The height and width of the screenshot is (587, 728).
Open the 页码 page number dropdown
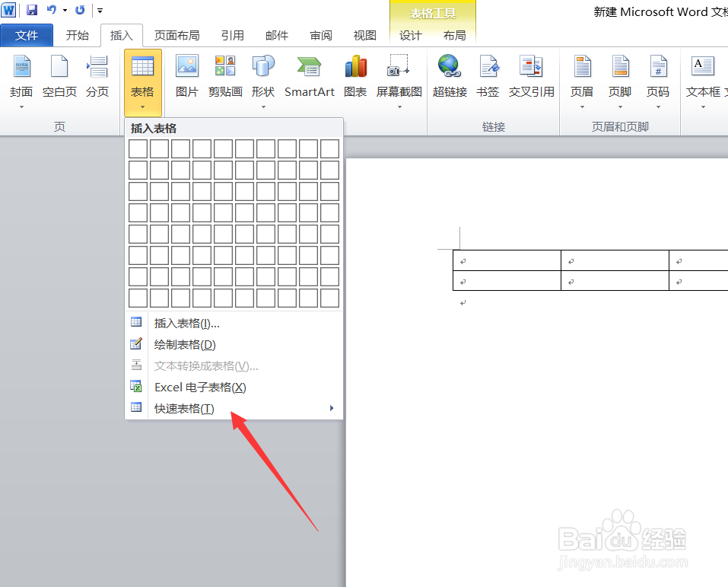click(658, 81)
